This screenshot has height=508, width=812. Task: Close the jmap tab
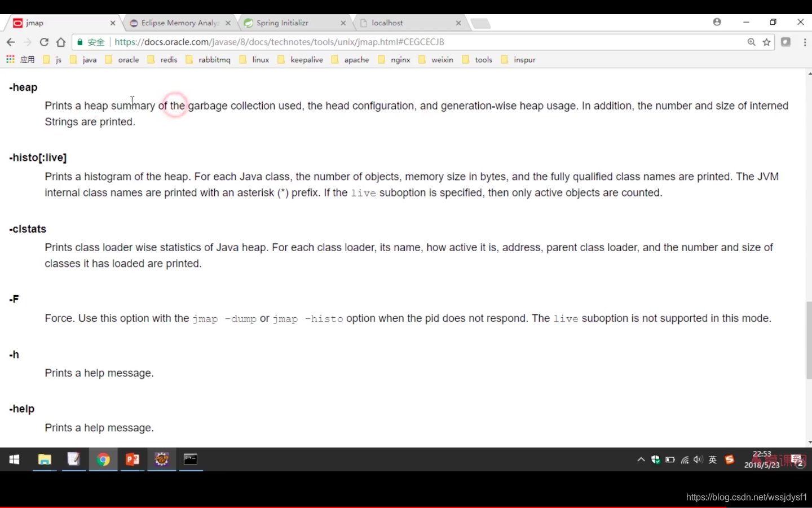(113, 23)
